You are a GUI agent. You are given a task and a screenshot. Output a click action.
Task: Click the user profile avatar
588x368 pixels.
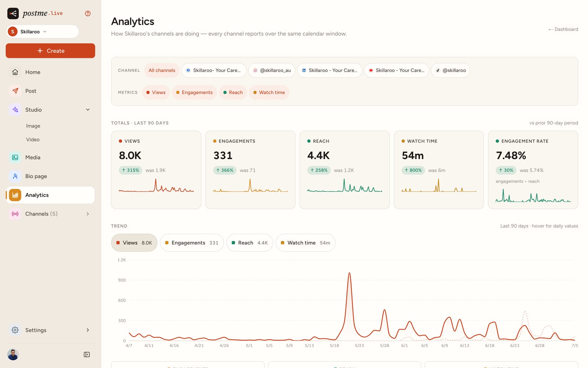[x=13, y=355]
